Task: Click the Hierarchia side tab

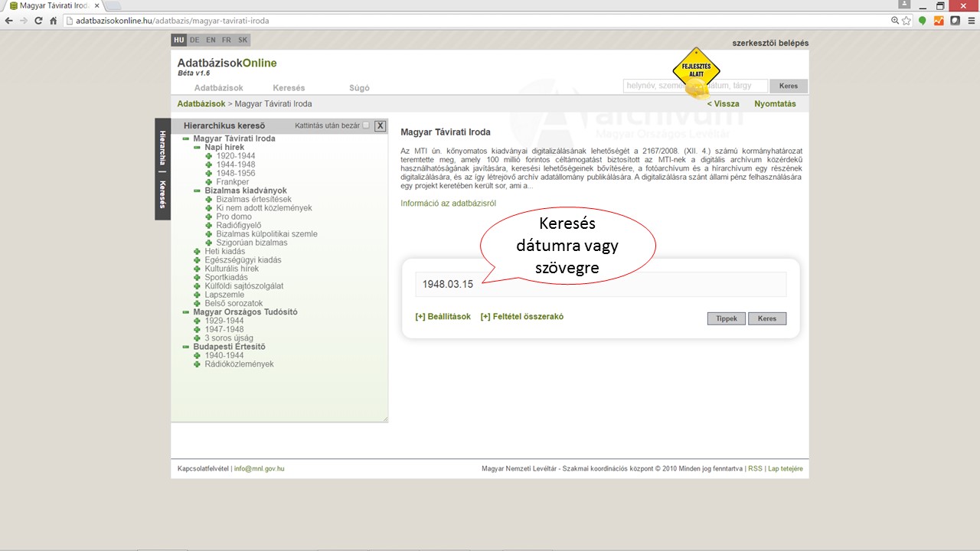Action: coord(162,148)
